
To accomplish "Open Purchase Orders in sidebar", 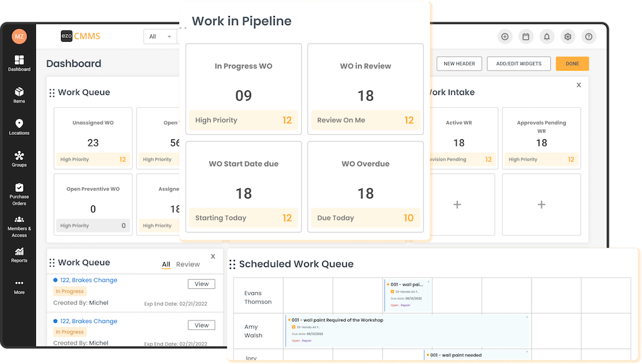I will 19,194.
